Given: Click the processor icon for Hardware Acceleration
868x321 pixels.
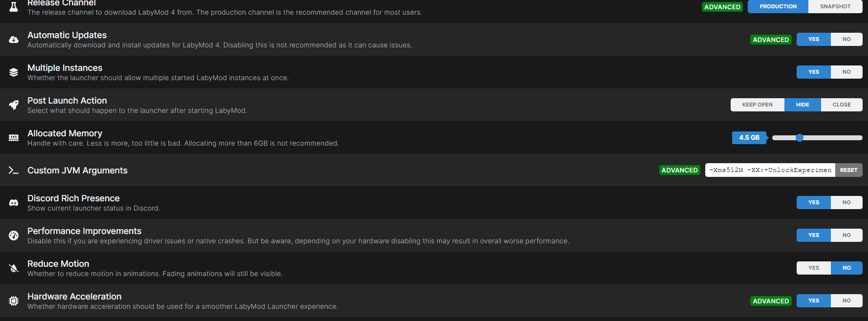Looking at the screenshot, I should [x=14, y=301].
